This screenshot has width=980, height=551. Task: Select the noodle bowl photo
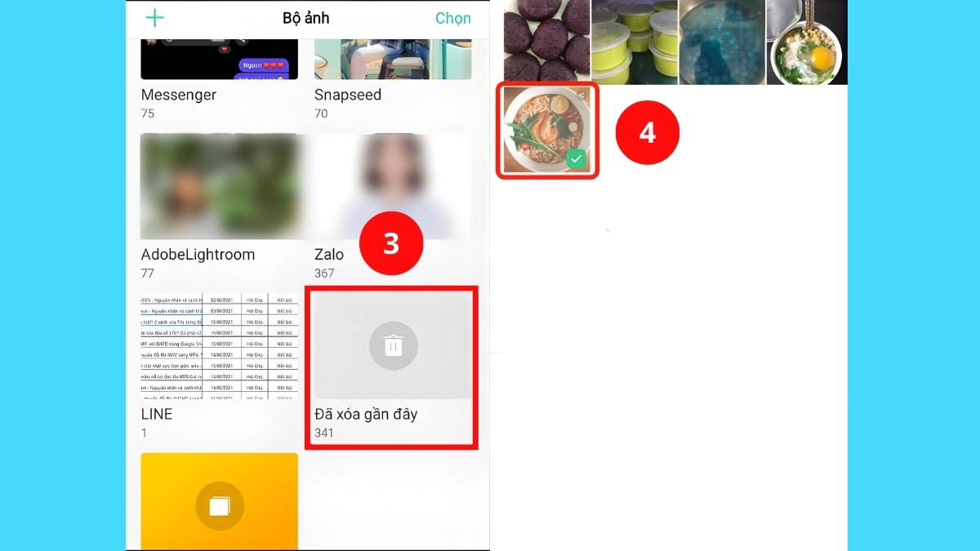pyautogui.click(x=547, y=131)
